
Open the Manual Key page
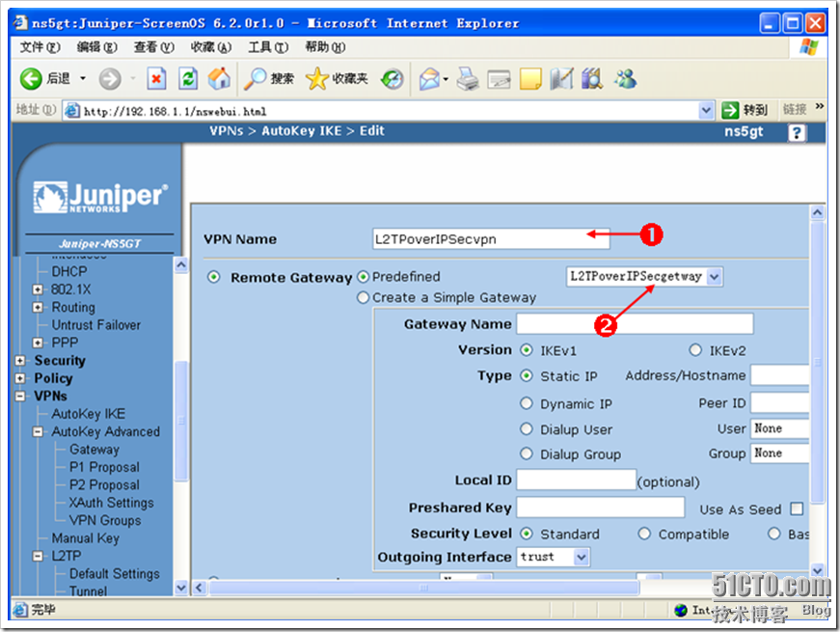tap(85, 537)
